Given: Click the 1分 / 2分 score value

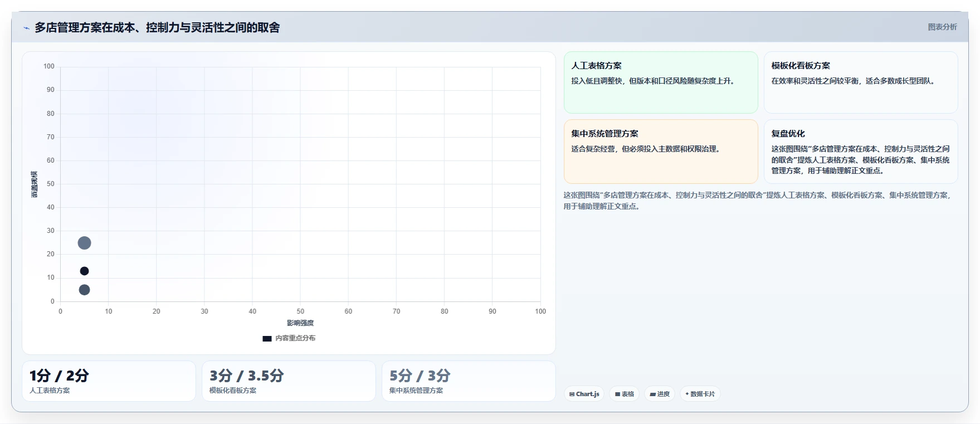Looking at the screenshot, I should coord(59,376).
